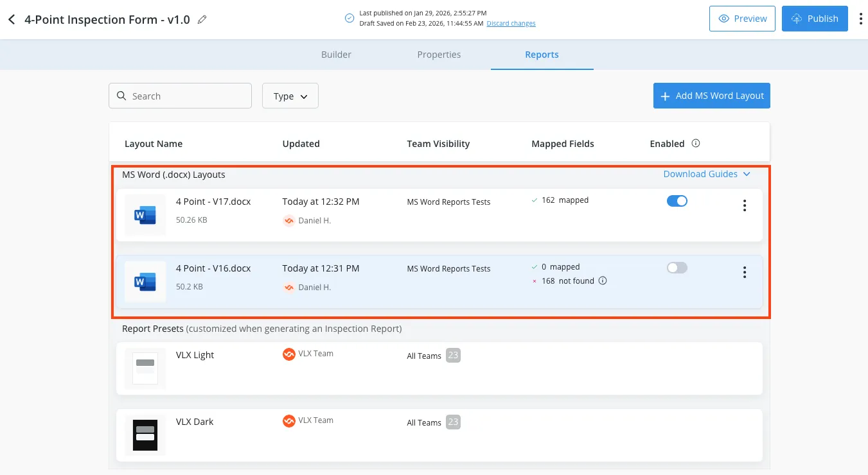The height and width of the screenshot is (475, 868).
Task: Open options menu for 4 Point - V17.docx
Action: click(745, 205)
